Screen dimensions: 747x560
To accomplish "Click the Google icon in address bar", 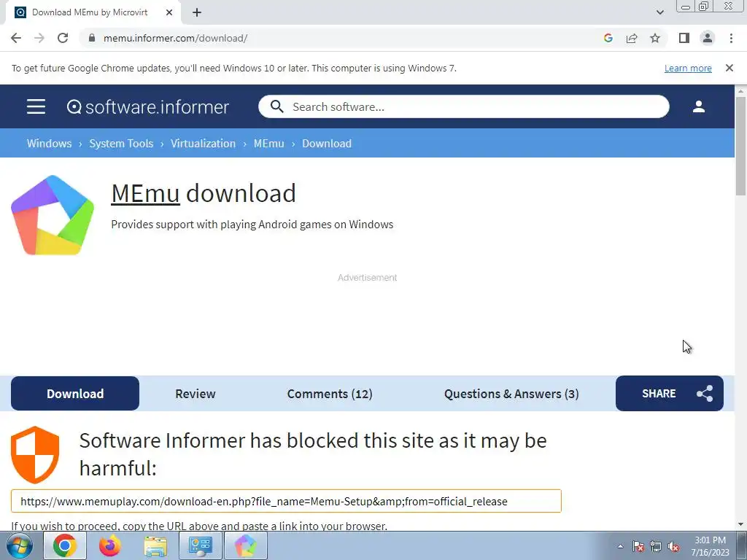I will pos(608,38).
